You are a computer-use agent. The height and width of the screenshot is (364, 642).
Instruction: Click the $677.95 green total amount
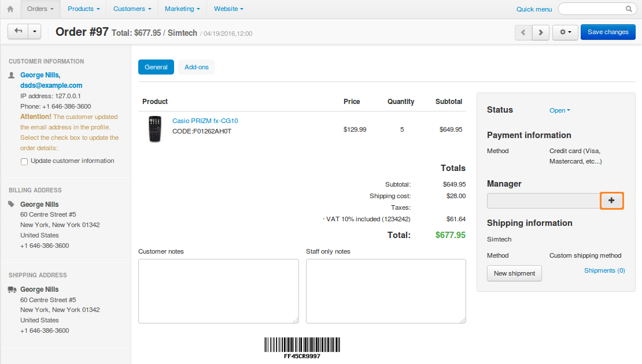coord(451,235)
